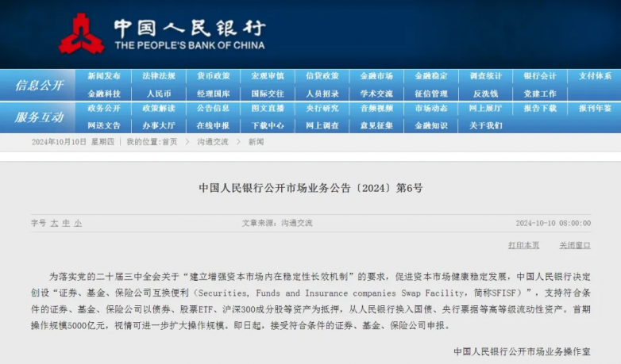Image resolution: width=621 pixels, height=364 pixels.
Task: Click the 信息公开 category header
Action: (39, 85)
